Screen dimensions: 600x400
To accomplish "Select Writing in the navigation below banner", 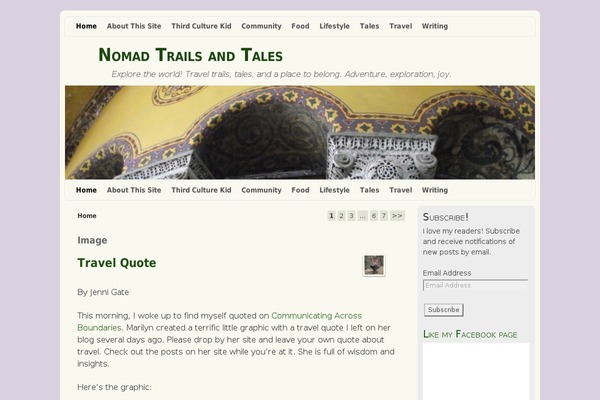I will pos(435,190).
